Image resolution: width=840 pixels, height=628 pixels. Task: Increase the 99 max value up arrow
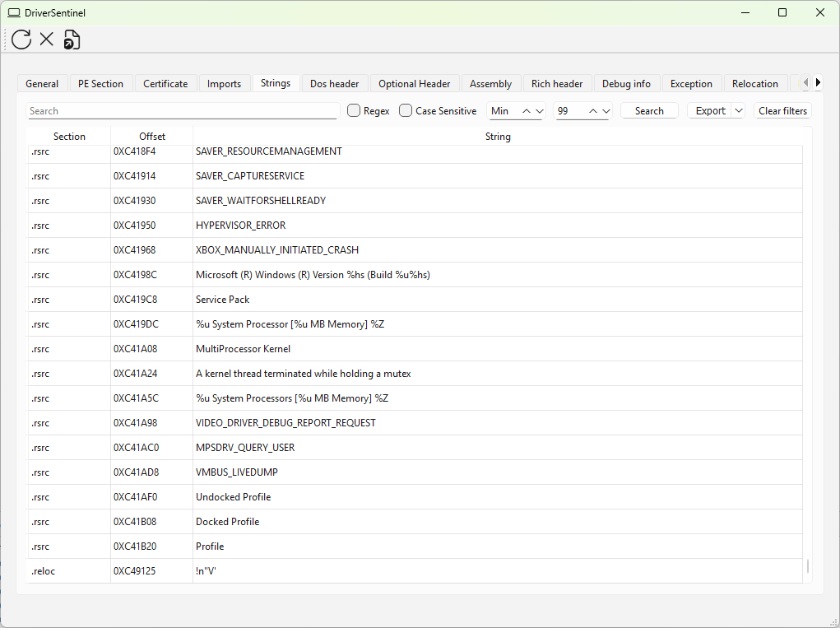pos(594,111)
